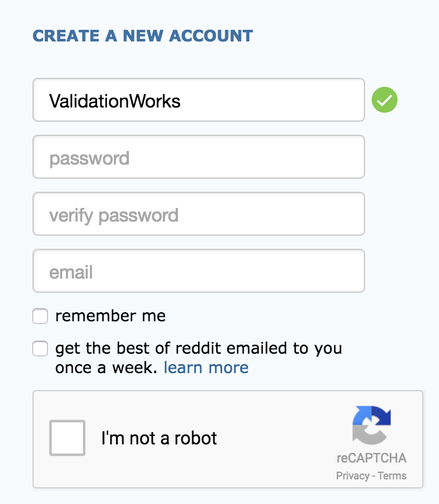Click the reCAPTCHA arrows logo
The image size is (439, 504).
372,425
